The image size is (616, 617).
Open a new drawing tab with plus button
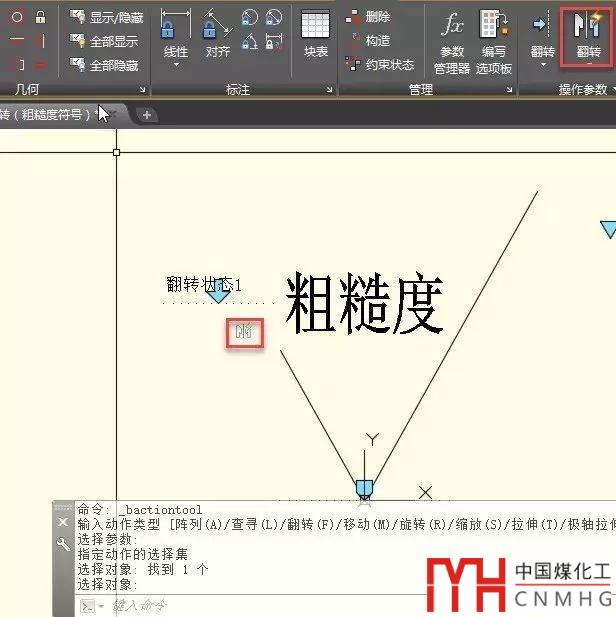[147, 115]
